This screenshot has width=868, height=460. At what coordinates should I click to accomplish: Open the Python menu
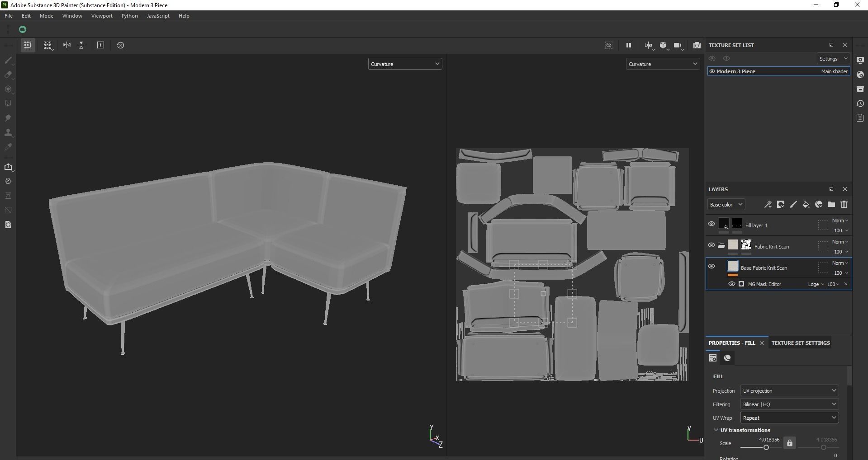130,16
